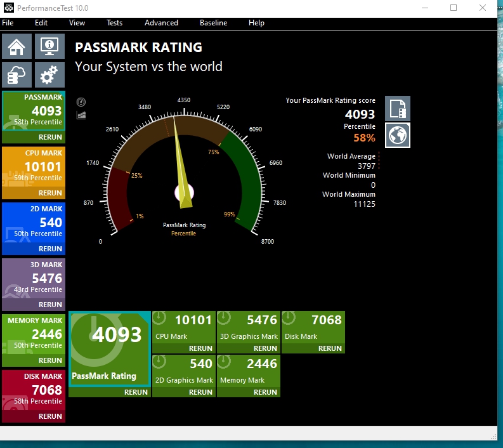Image resolution: width=503 pixels, height=448 pixels.
Task: Click the 4093 rating score beside the gauge
Action: click(360, 114)
